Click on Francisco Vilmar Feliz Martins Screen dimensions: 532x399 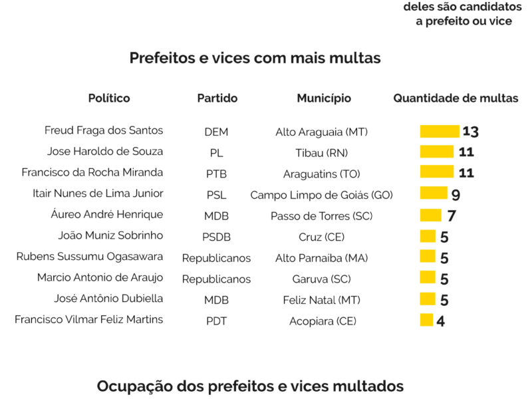[88, 320]
